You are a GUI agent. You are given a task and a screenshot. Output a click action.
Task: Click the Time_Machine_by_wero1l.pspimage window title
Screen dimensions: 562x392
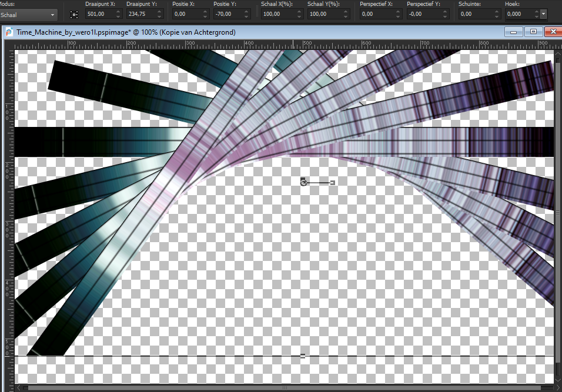coord(126,32)
